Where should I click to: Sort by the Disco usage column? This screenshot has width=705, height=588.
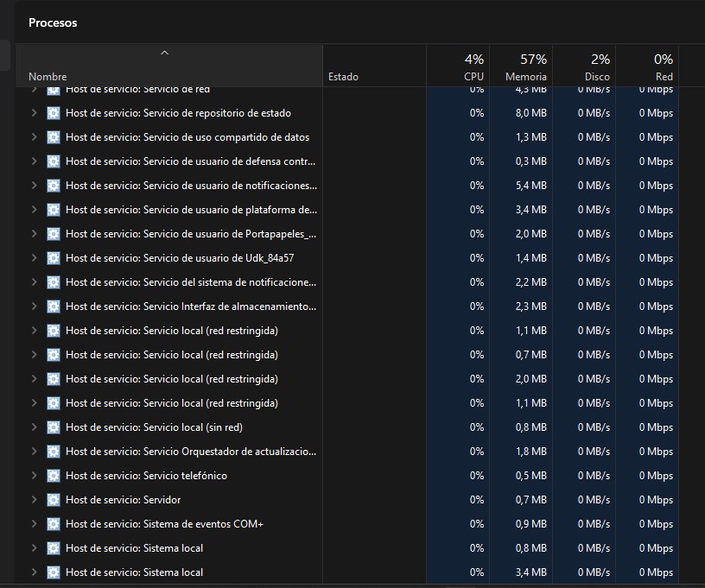pos(584,66)
